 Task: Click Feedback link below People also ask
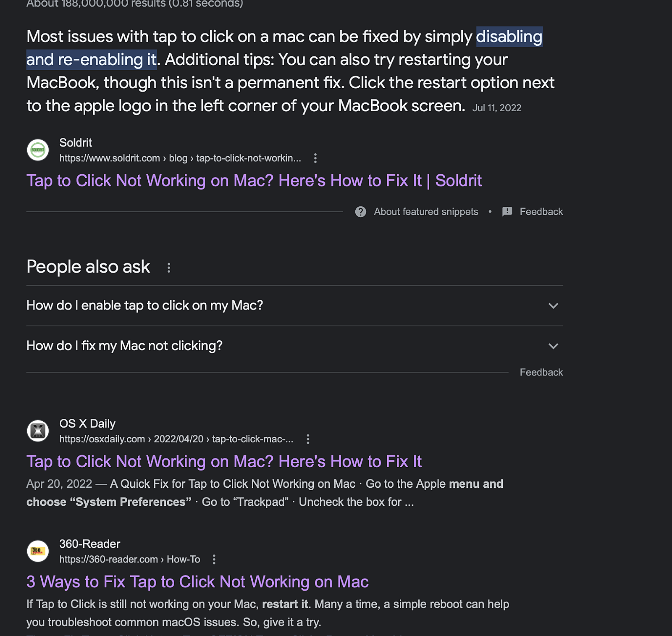541,372
